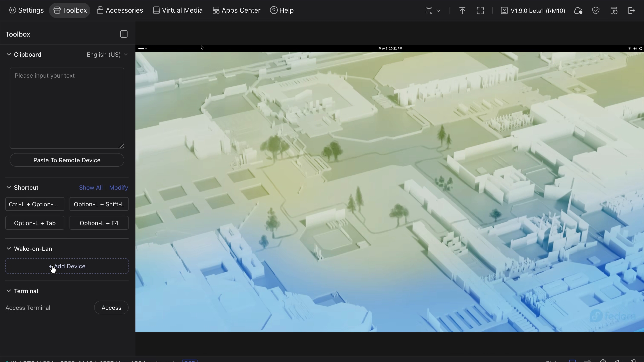The width and height of the screenshot is (644, 362).
Task: Click the security shield checkmark icon
Action: [x=596, y=11]
